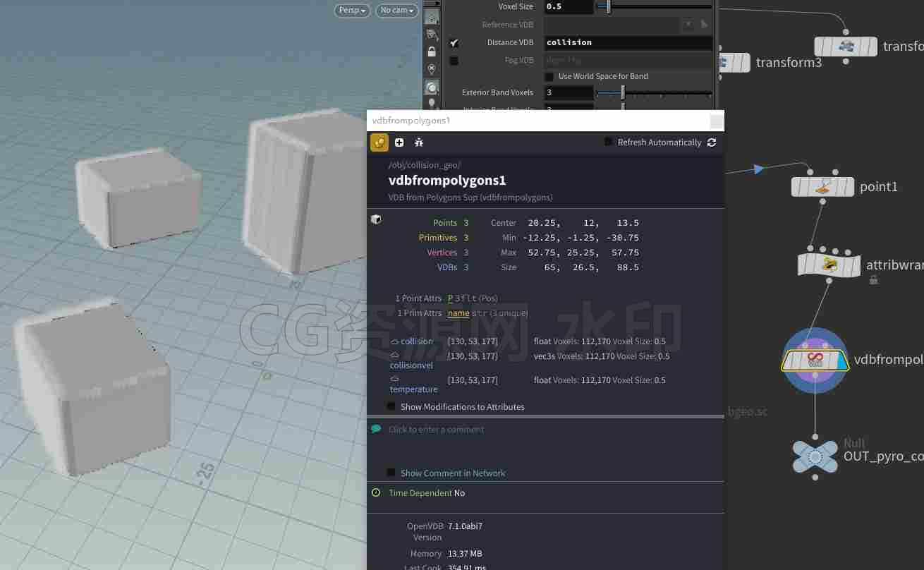924x570 pixels.
Task: Open the Persp viewport dropdown
Action: pos(352,11)
